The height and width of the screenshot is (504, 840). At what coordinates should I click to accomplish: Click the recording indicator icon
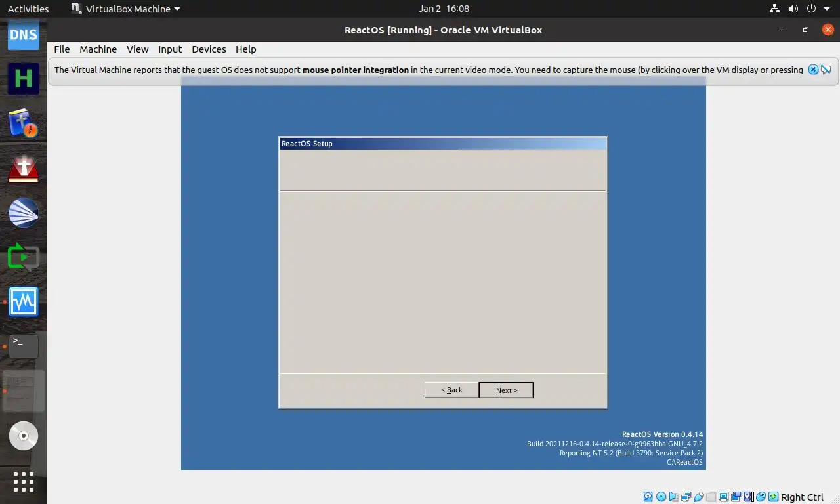[736, 497]
